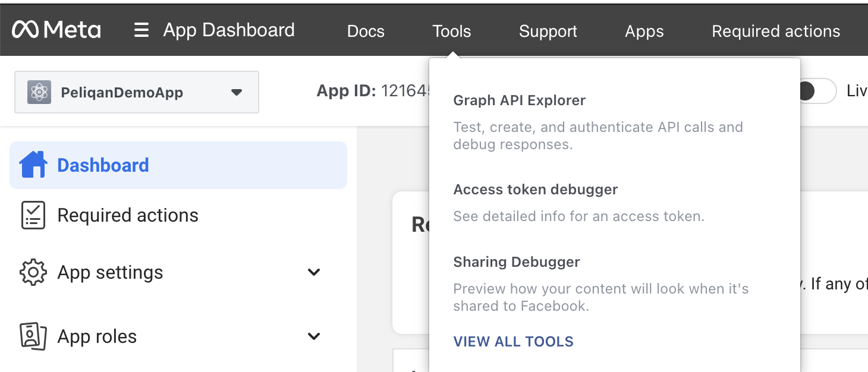Open Required actions in the top bar

pyautogui.click(x=776, y=31)
